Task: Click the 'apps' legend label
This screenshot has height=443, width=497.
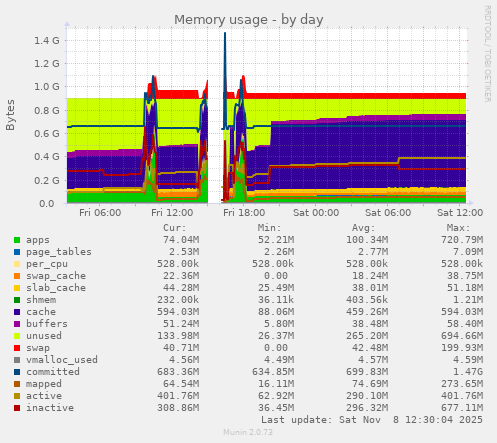Action: (x=38, y=240)
